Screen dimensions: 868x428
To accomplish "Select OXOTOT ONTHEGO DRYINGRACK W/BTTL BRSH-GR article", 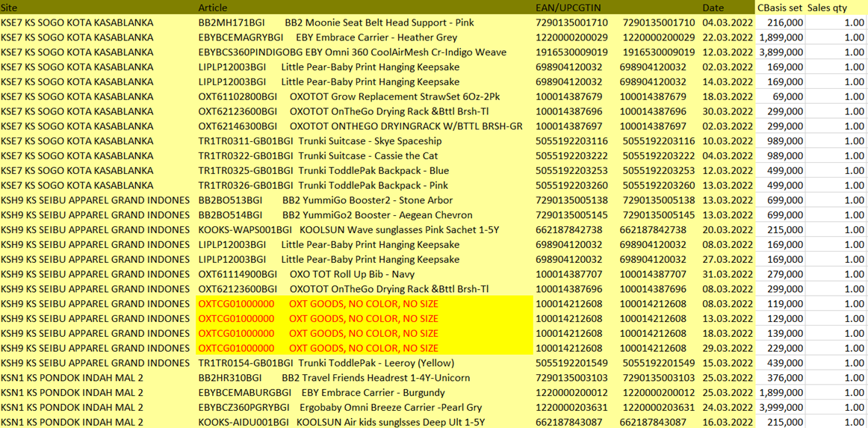I will point(360,126).
